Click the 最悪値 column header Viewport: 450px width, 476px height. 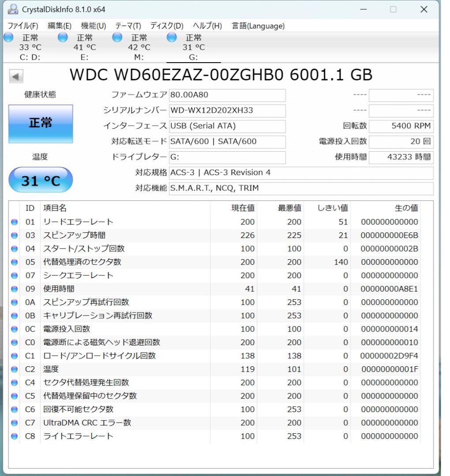point(280,208)
